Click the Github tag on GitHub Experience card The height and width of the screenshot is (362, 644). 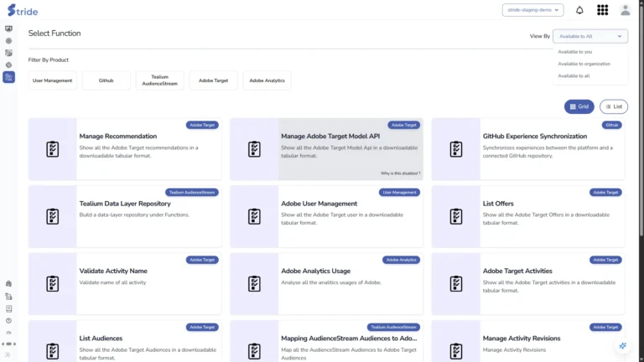(x=611, y=125)
